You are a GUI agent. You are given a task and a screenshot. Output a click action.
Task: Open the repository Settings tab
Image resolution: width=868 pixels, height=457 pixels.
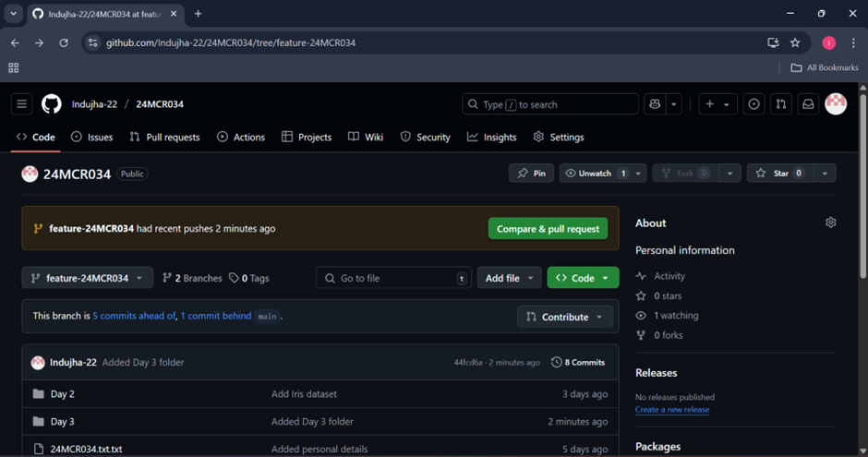click(x=559, y=138)
